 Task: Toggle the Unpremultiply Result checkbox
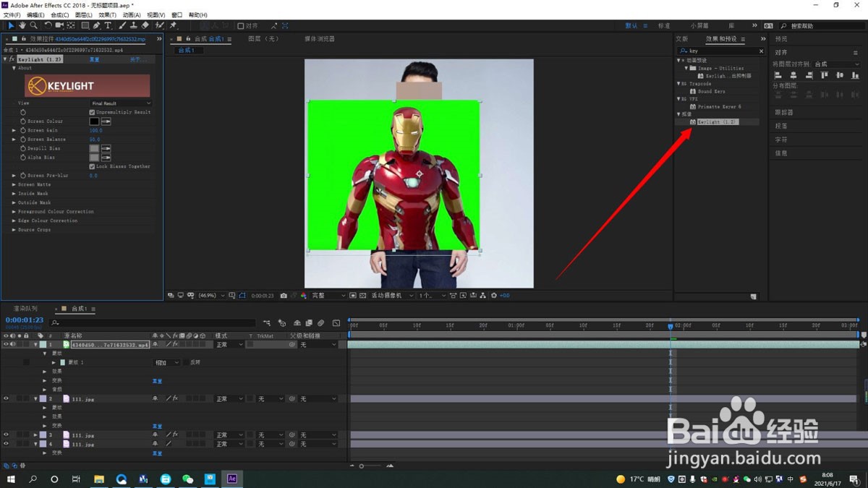click(92, 112)
